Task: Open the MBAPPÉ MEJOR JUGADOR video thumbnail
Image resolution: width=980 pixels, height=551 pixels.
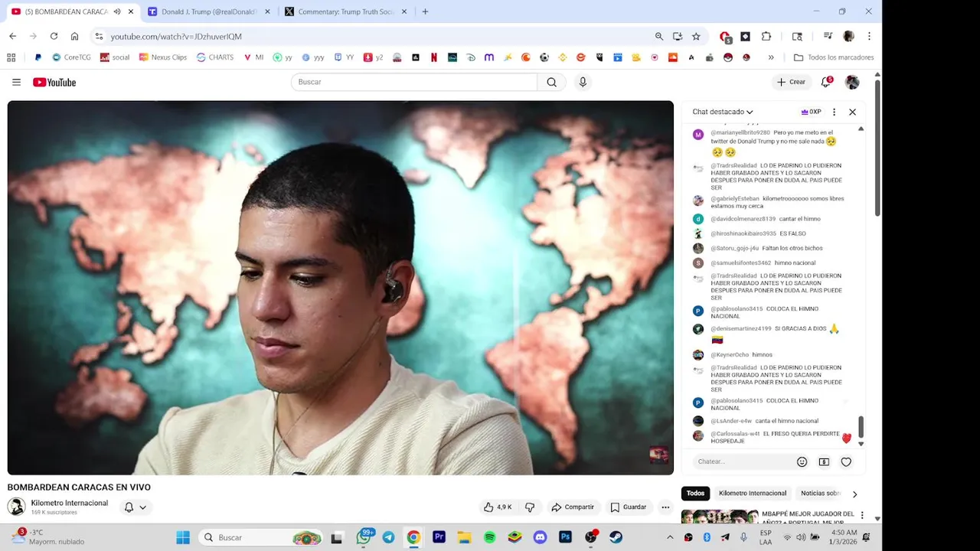Action: [720, 517]
